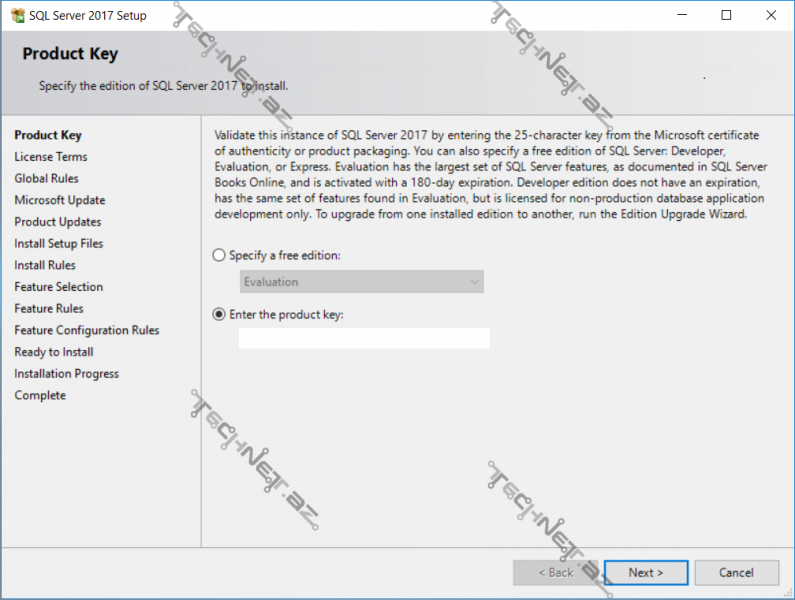Viewport: 795px width, 600px height.
Task: Choose Feature Selection in the sidebar
Action: coord(59,287)
